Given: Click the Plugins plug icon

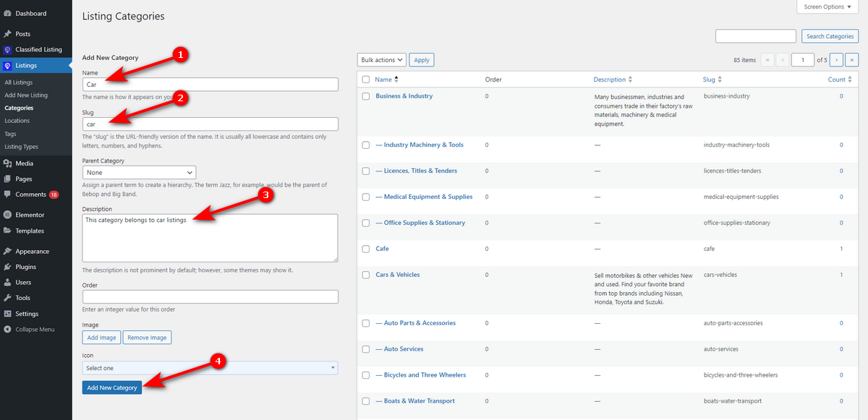Looking at the screenshot, I should [x=7, y=267].
